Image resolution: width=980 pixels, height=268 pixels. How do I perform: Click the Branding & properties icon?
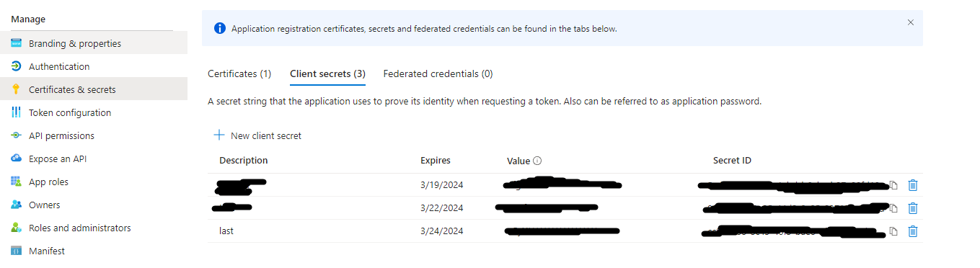click(16, 43)
